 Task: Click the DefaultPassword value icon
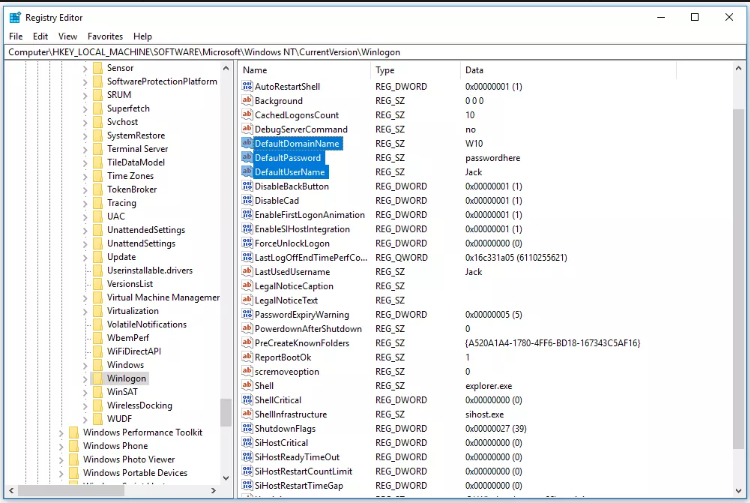pos(247,157)
